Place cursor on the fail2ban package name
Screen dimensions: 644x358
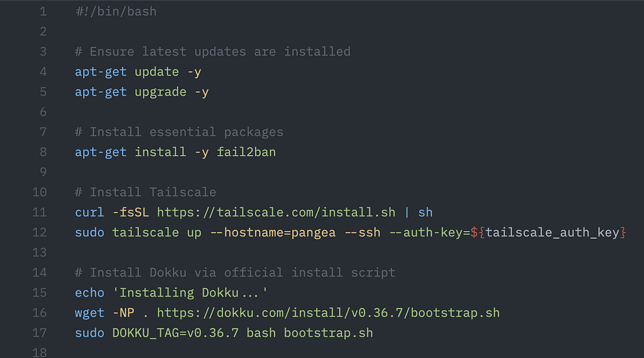coord(246,153)
